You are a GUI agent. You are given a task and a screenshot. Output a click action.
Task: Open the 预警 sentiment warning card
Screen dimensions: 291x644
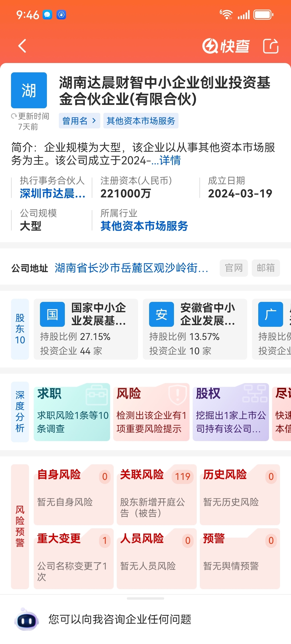(x=240, y=559)
